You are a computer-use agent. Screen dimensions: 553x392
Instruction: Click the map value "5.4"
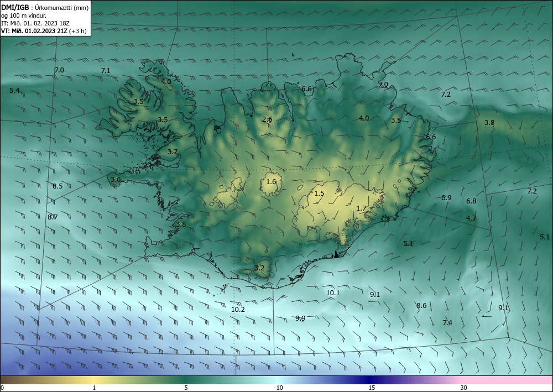point(14,91)
